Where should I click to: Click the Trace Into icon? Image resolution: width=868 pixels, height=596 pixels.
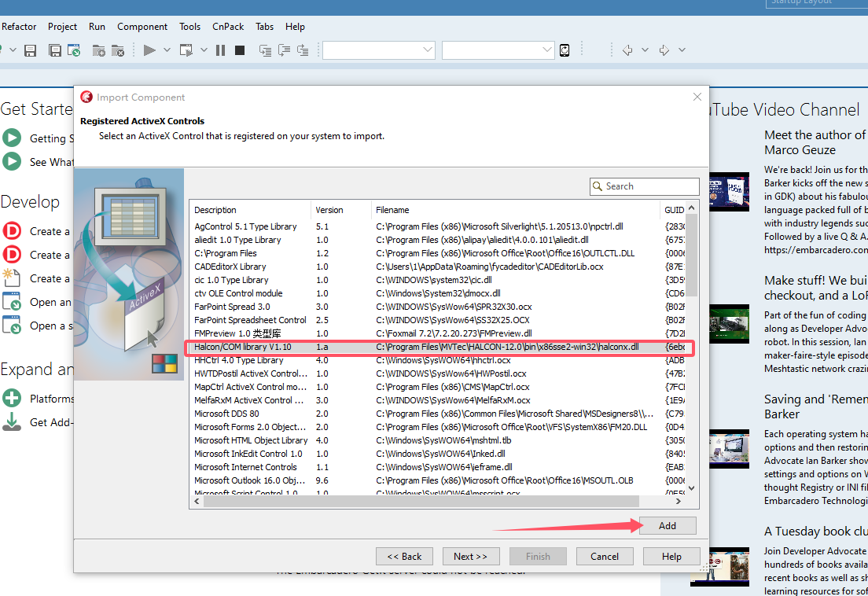click(266, 50)
